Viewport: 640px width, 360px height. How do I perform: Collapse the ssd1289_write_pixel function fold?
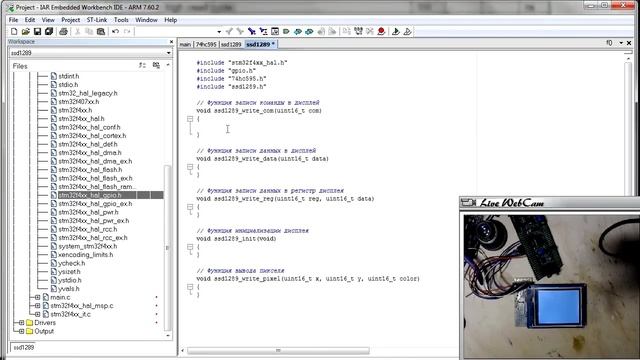pyautogui.click(x=190, y=287)
